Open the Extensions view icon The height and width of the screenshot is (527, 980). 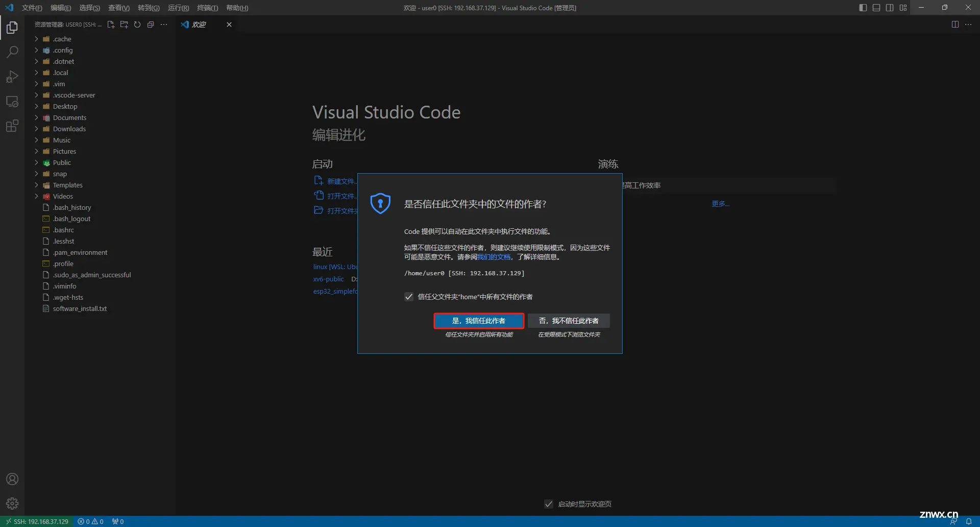(x=12, y=126)
